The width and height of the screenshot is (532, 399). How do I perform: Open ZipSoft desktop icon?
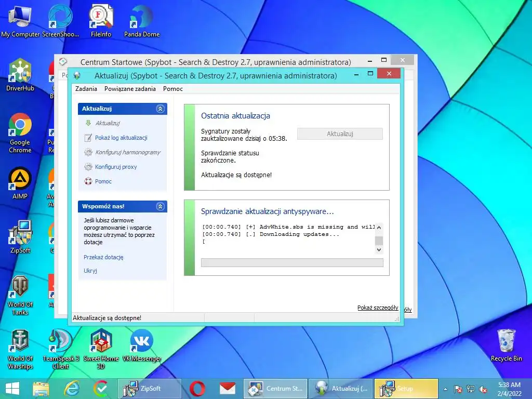coord(20,237)
